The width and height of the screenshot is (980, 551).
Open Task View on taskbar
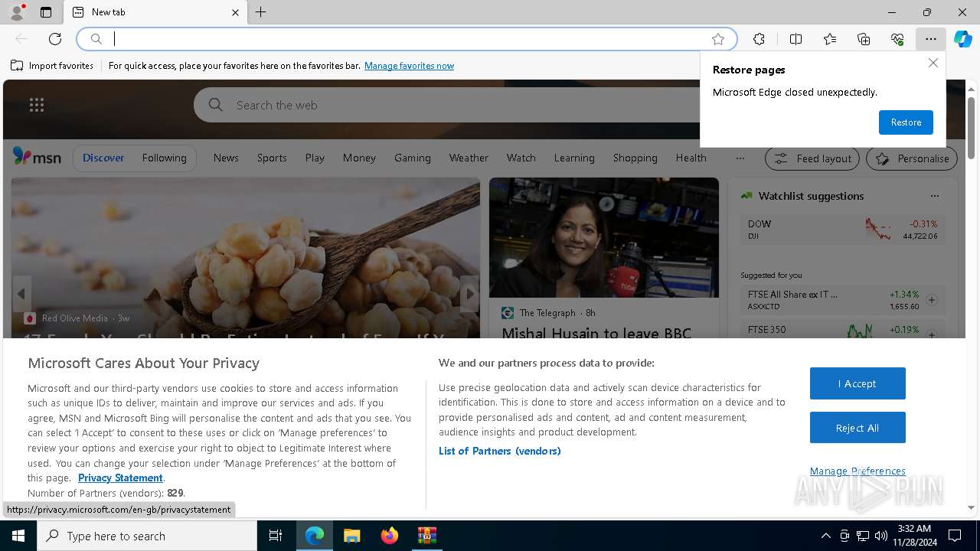276,536
